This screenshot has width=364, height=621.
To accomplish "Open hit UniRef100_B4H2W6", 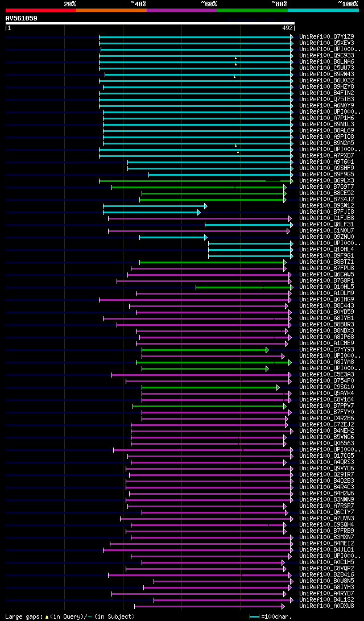I will click(x=327, y=494).
